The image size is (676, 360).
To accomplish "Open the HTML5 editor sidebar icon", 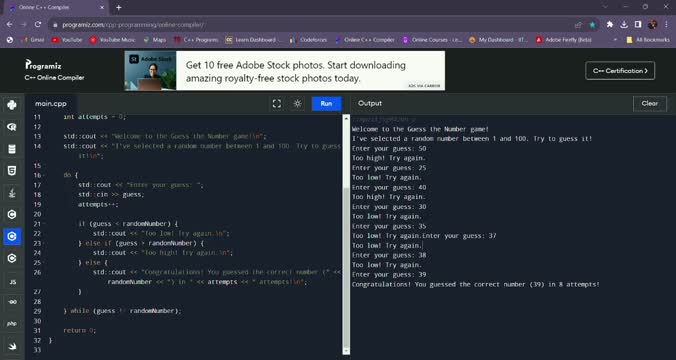I will [12, 171].
